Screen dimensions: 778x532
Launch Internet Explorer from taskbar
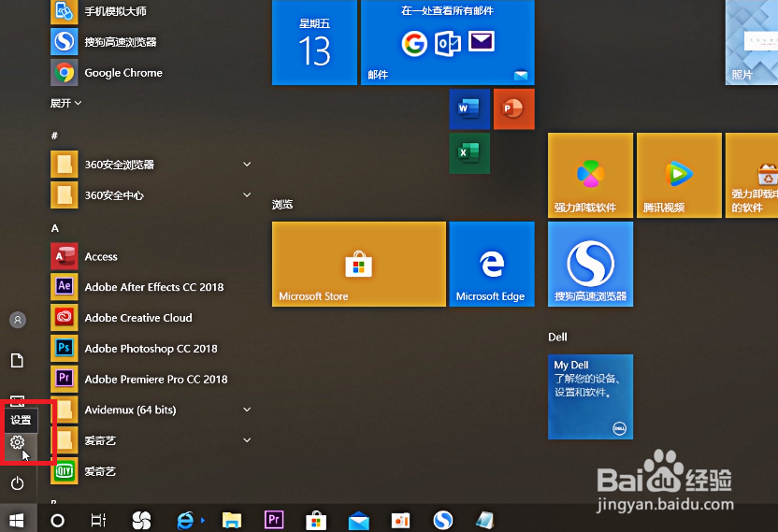point(185,520)
